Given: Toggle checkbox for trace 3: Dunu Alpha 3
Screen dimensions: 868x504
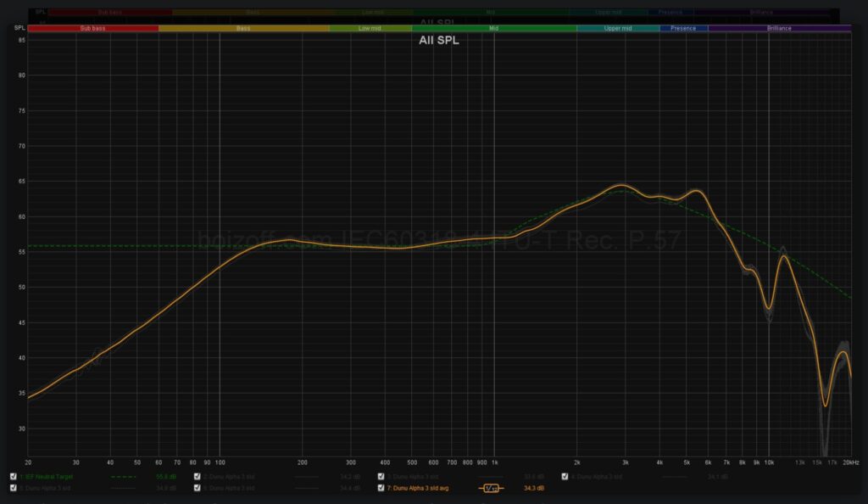Looking at the screenshot, I should tap(381, 476).
